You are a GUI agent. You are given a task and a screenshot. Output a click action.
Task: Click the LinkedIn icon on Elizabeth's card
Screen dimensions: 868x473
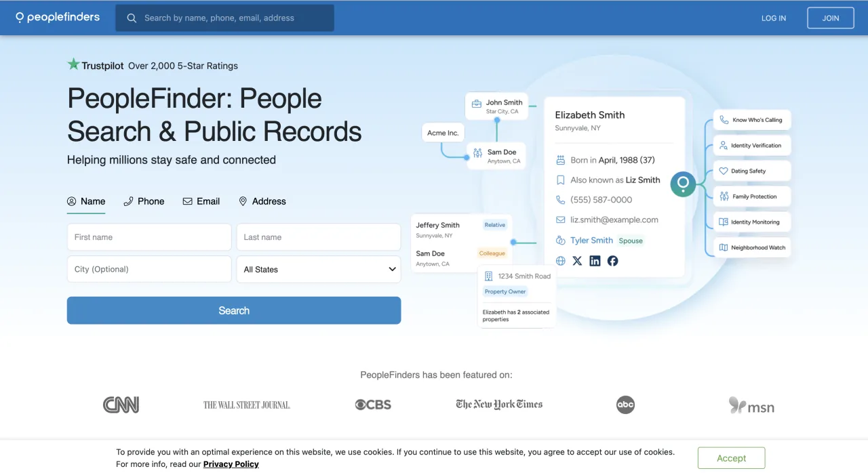click(595, 261)
